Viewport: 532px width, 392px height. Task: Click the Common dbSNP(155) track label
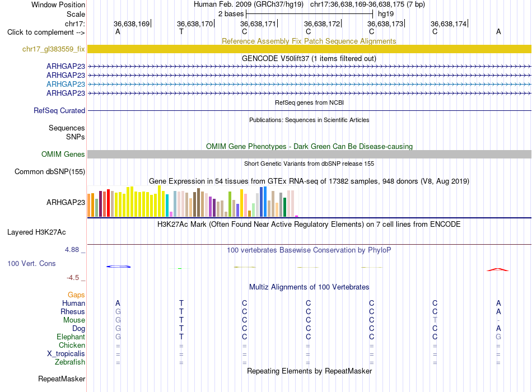pyautogui.click(x=50, y=171)
